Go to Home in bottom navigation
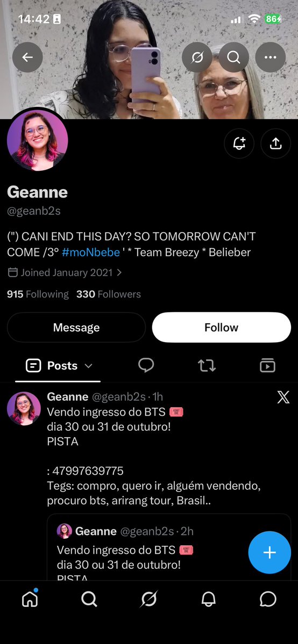 click(30, 599)
